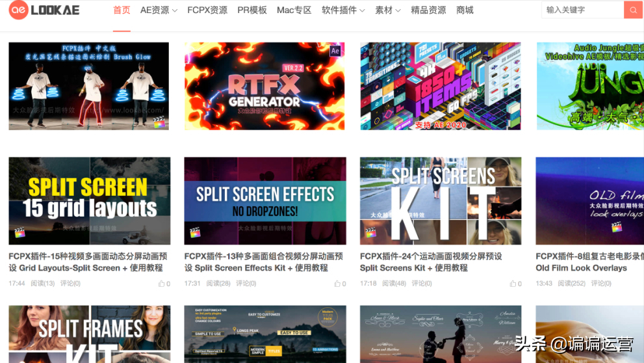Click 阅读(28) under the Split Screen Effects post
Screen dimensions: 644x363
click(218, 283)
